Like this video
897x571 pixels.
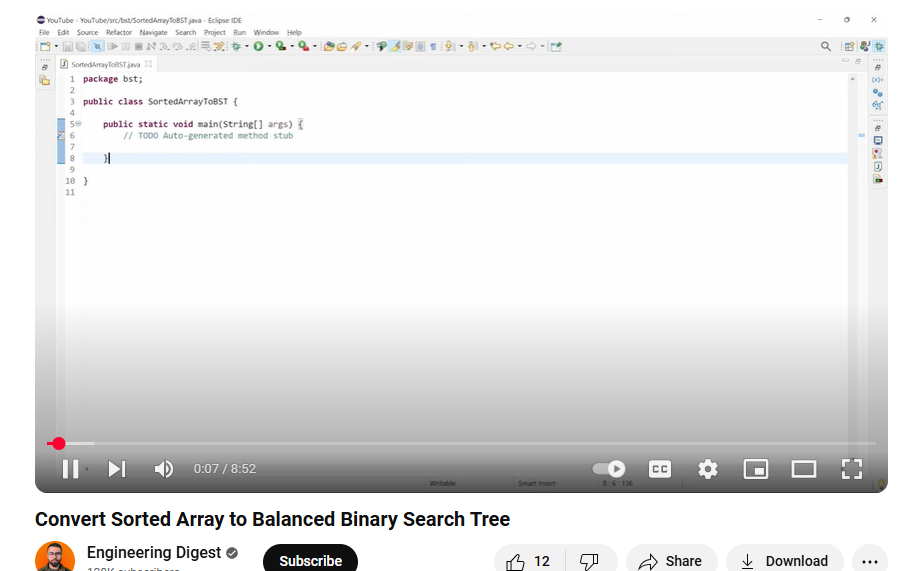[529, 561]
